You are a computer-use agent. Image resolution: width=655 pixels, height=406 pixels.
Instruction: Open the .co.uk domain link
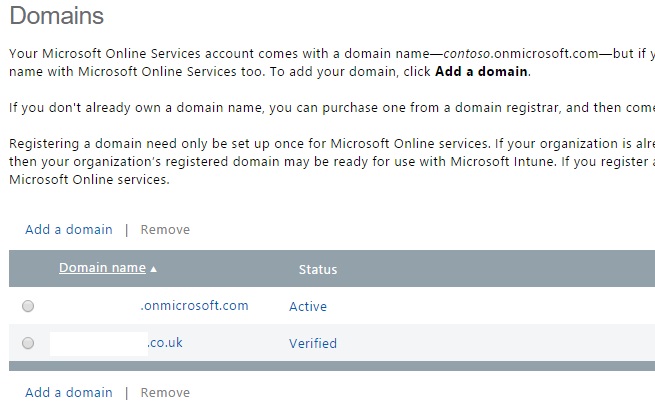pos(165,342)
